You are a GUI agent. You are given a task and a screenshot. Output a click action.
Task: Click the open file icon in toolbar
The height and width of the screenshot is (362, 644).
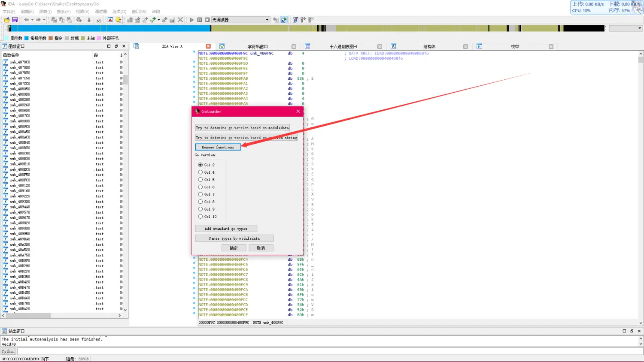click(7, 20)
